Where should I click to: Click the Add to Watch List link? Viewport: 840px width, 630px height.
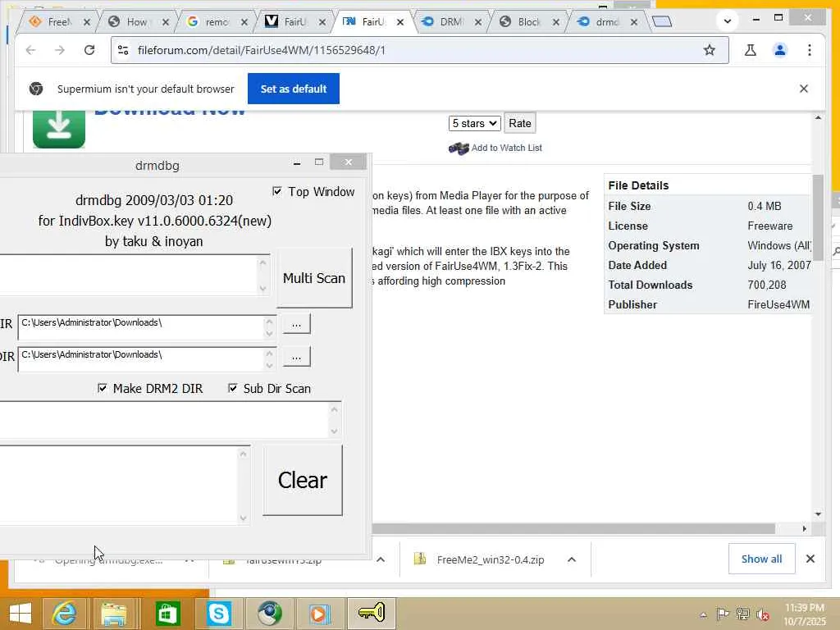[x=506, y=148]
